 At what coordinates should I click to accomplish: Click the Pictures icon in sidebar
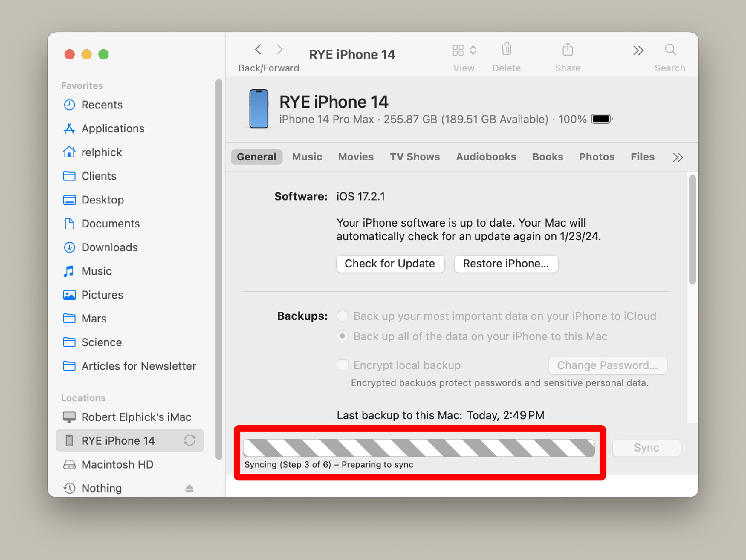[x=69, y=295]
